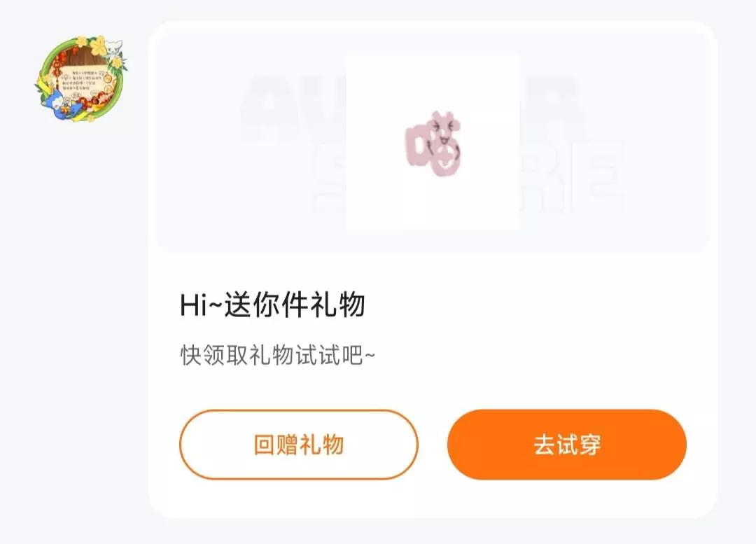Tap the sender's circular wreath avatar
The width and height of the screenshot is (756, 544).
pyautogui.click(x=81, y=78)
